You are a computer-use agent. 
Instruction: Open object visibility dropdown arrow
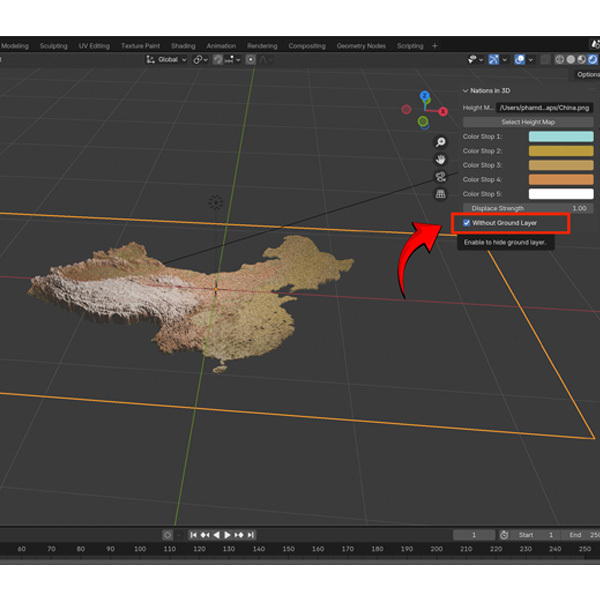(x=481, y=60)
